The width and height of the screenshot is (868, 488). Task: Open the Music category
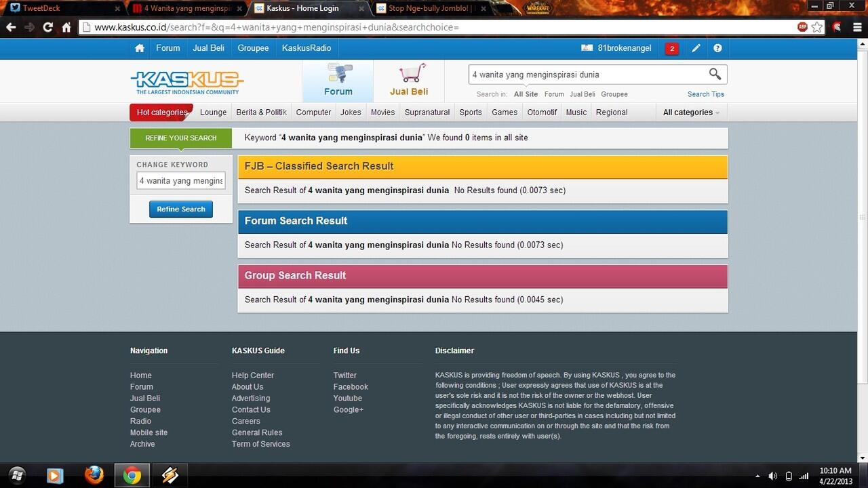[x=576, y=113]
